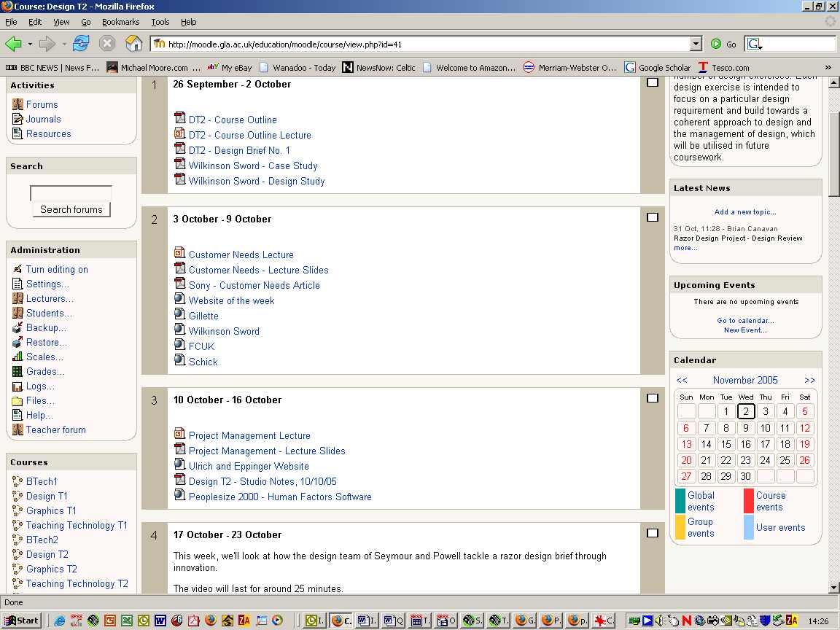Click the Resources document icon
This screenshot has height=630, width=840.
[x=17, y=133]
